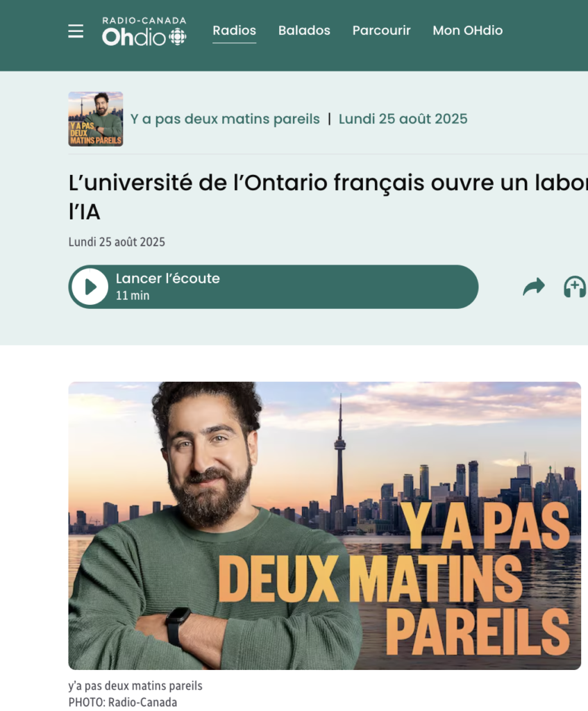Screen dimensions: 588x711
Task: Click the CBC gem emblem in the logo
Action: pyautogui.click(x=178, y=37)
